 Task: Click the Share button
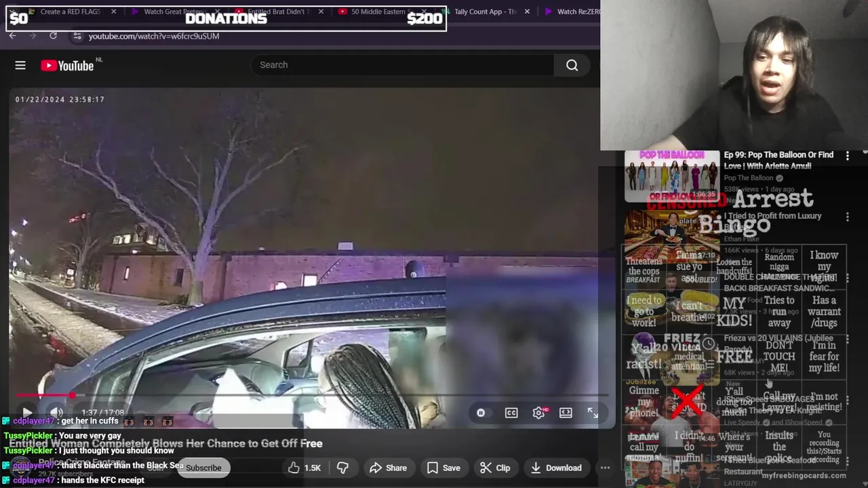tap(388, 468)
